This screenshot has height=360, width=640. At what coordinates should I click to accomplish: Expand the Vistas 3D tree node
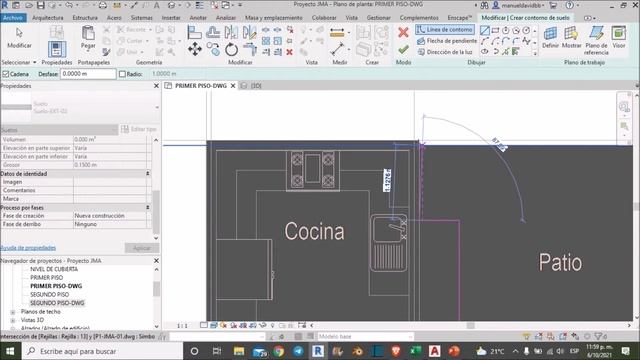tap(13, 320)
